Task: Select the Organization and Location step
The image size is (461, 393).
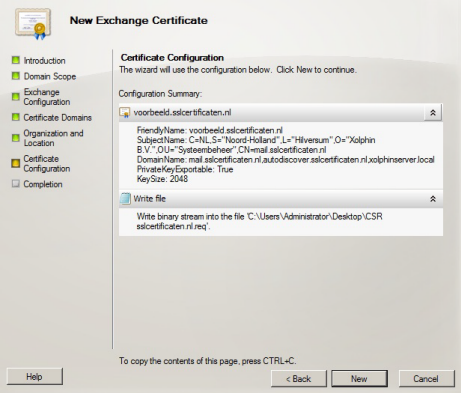Action: coord(53,138)
